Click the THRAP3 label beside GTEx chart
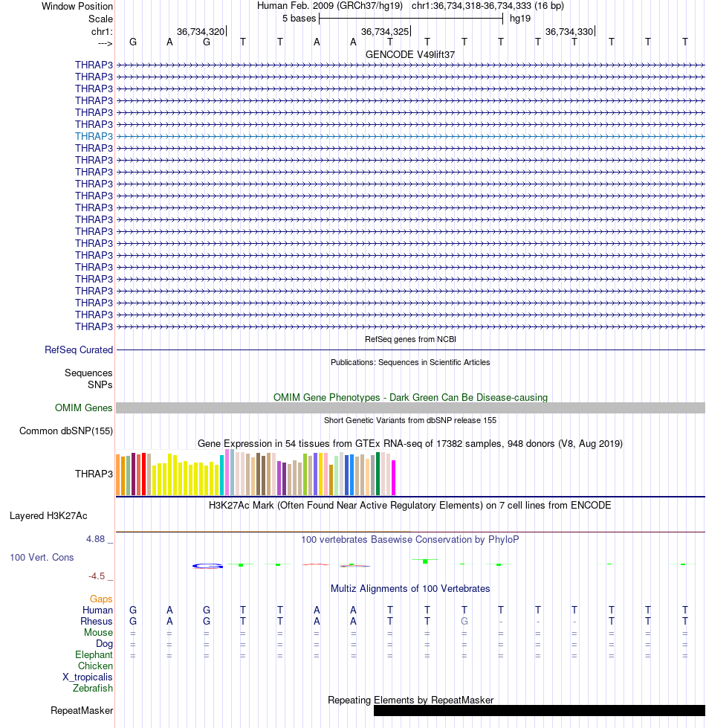 point(94,474)
